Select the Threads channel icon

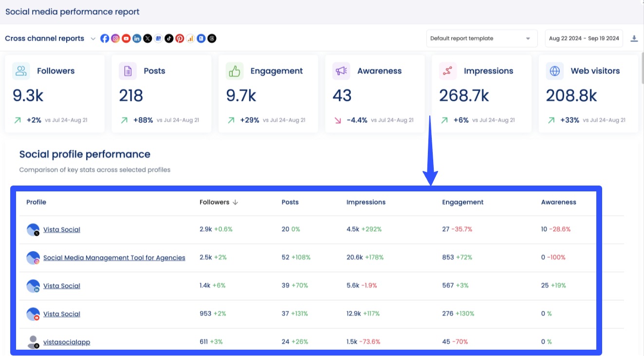[212, 38]
